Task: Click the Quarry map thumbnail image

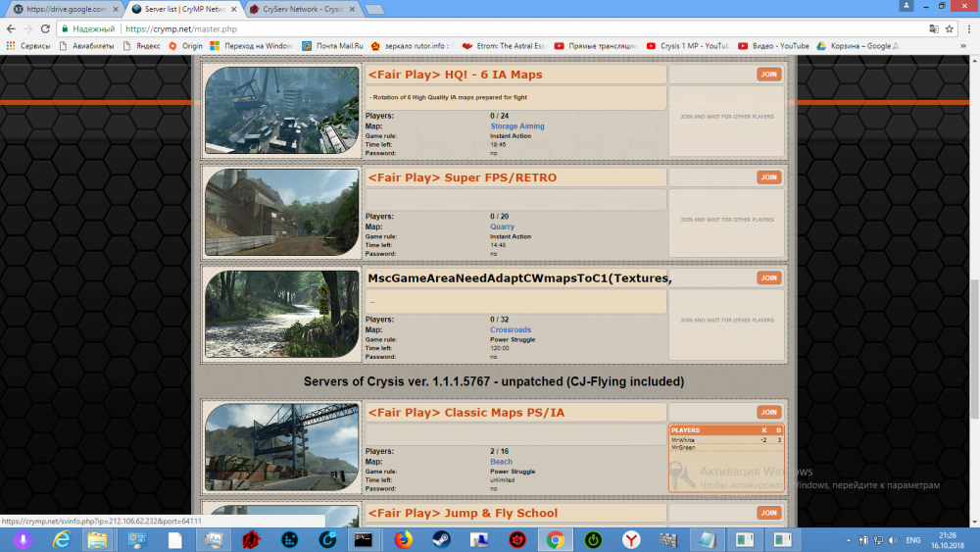Action: coord(282,213)
